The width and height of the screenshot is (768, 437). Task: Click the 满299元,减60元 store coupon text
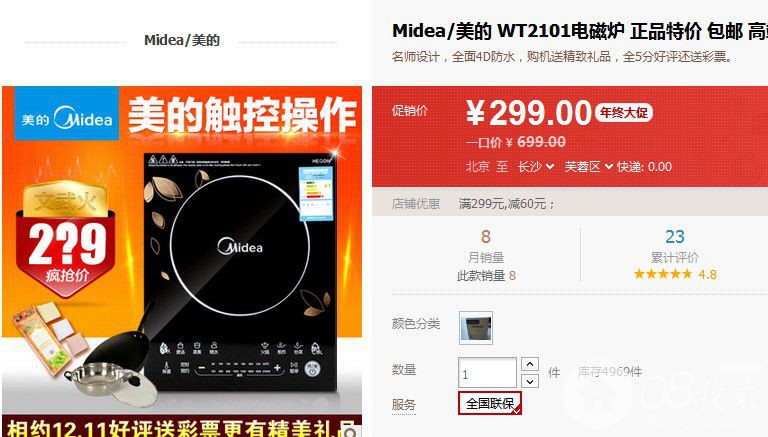pyautogui.click(x=506, y=203)
